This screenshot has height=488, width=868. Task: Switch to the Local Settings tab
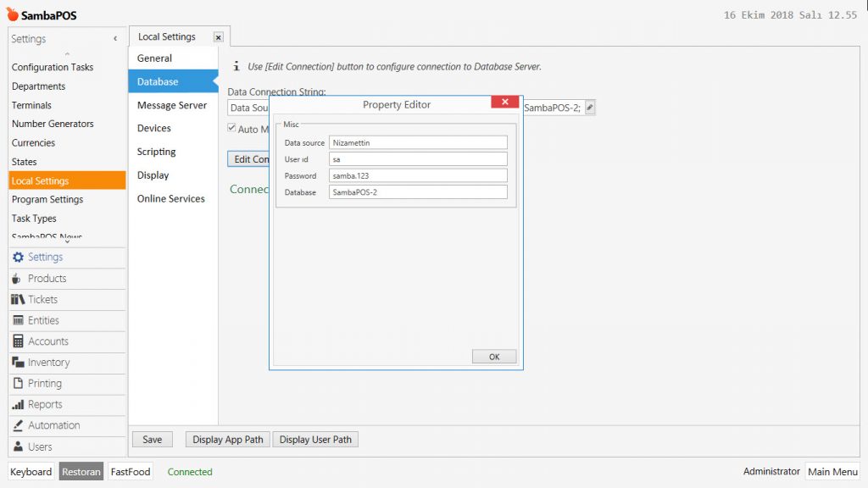(167, 36)
